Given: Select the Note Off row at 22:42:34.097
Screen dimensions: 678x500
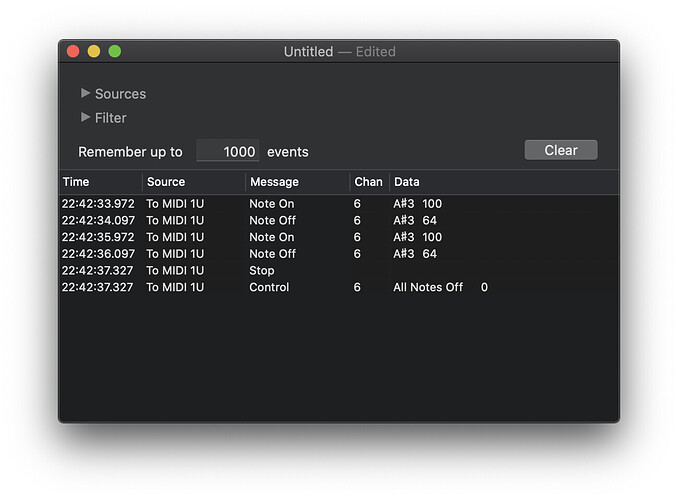Looking at the screenshot, I should coord(339,220).
